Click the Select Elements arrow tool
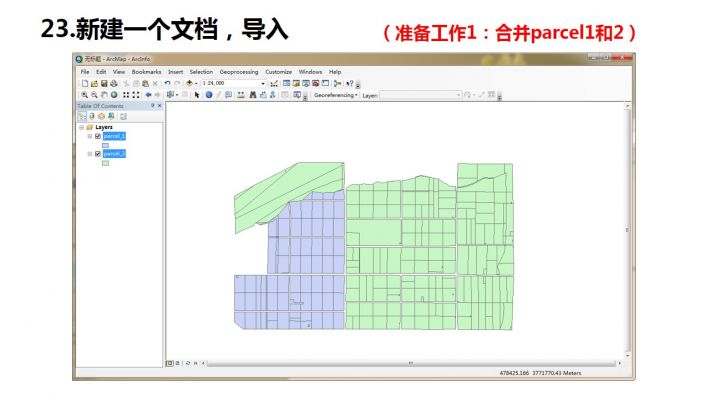 (197, 95)
